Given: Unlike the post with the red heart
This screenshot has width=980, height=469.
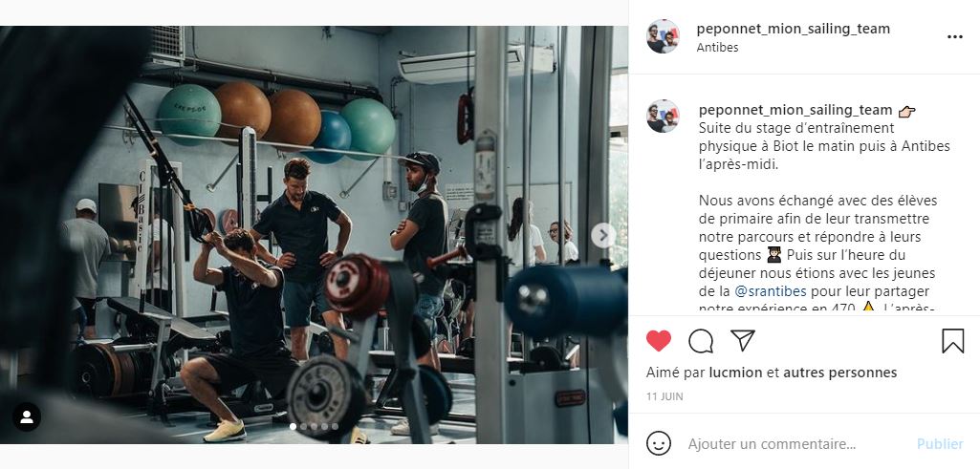Looking at the screenshot, I should click(x=658, y=341).
